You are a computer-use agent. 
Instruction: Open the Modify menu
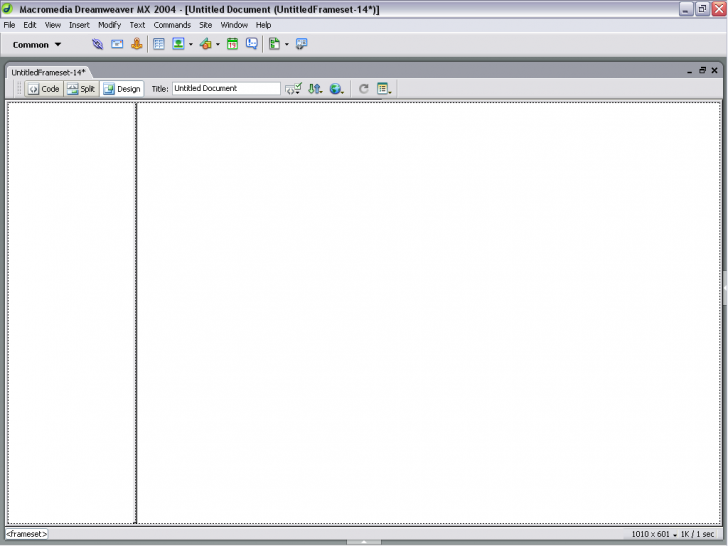[x=110, y=25]
